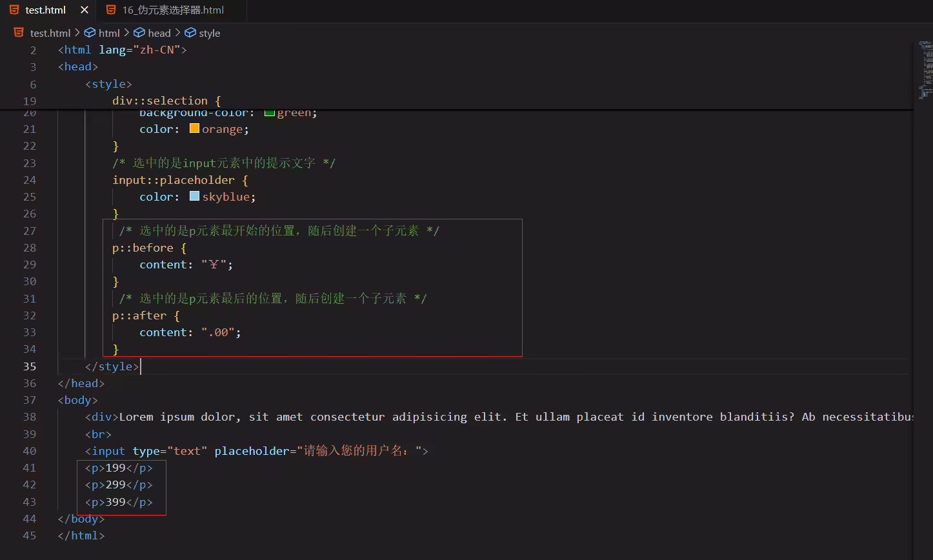Click the HTML5 file icon in the breadcrumb

[x=19, y=33]
